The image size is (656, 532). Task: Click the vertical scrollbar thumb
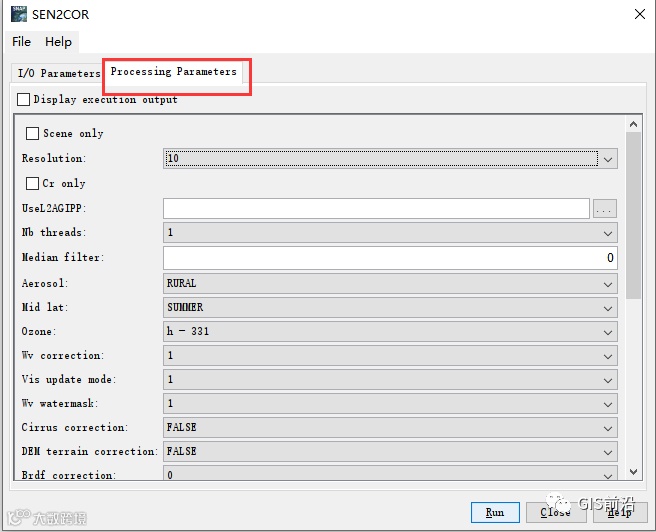[x=633, y=215]
